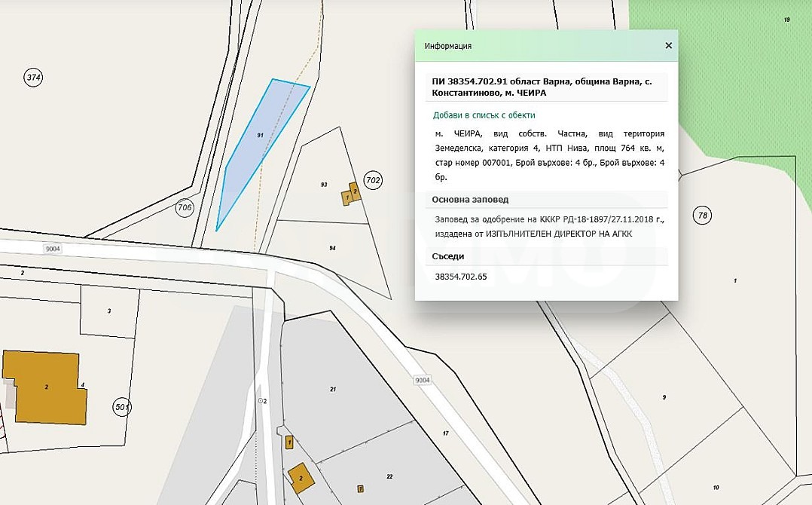Select parcel 22 in the gray zone
The image size is (812, 505).
(x=389, y=476)
